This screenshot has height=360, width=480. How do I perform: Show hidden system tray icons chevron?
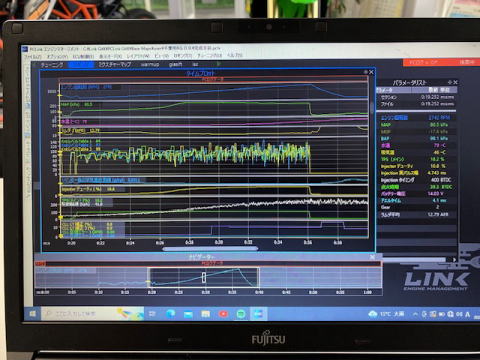(415, 314)
